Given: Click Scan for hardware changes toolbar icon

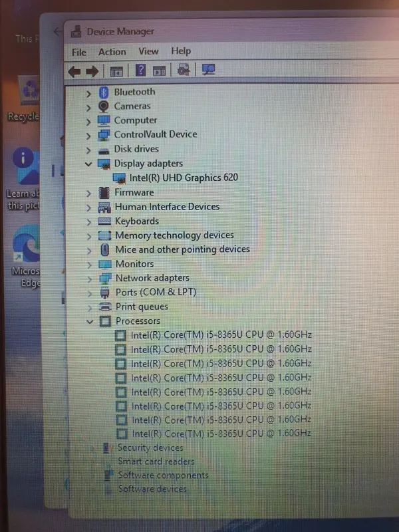Looking at the screenshot, I should click(208, 70).
